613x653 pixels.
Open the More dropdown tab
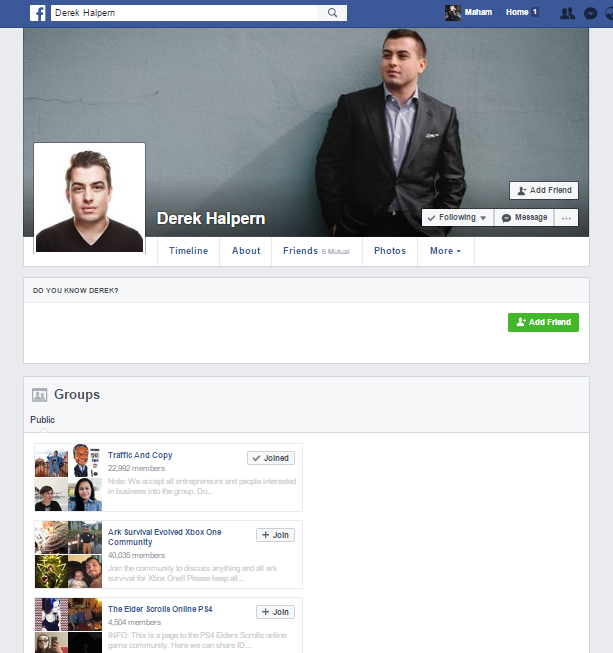(x=445, y=251)
